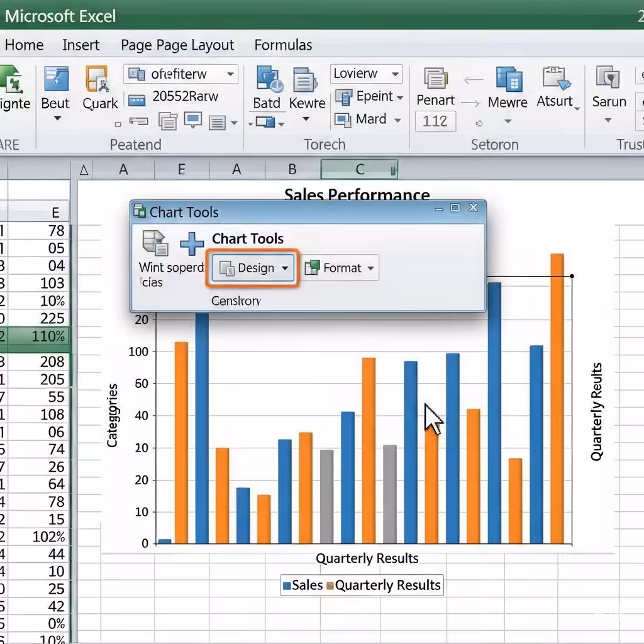The width and height of the screenshot is (644, 644).
Task: Open the Insert ribbon tab
Action: point(81,45)
